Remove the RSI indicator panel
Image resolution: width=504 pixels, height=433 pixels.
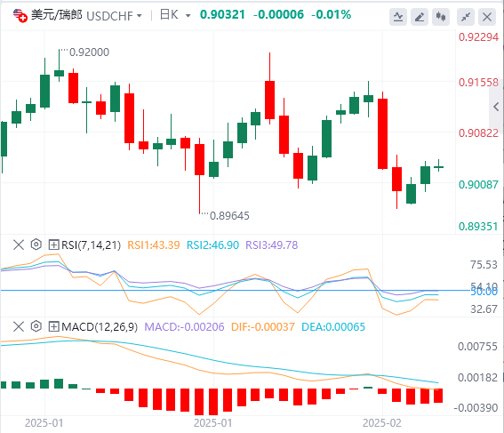click(19, 245)
